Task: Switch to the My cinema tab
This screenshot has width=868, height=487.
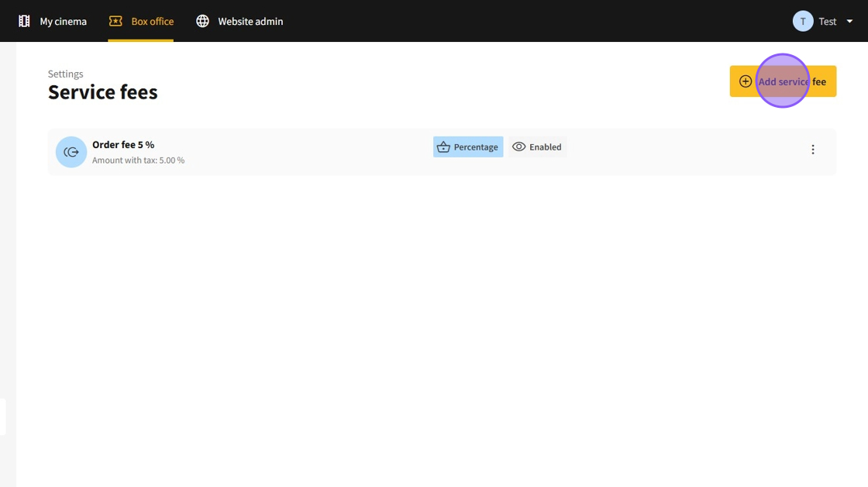Action: 63,22
